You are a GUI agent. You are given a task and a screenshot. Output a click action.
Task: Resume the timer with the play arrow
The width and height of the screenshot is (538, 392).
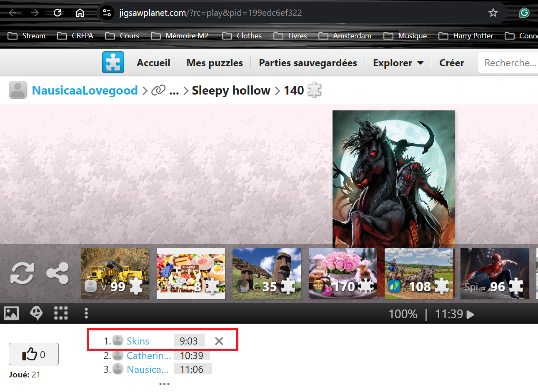[x=470, y=314]
